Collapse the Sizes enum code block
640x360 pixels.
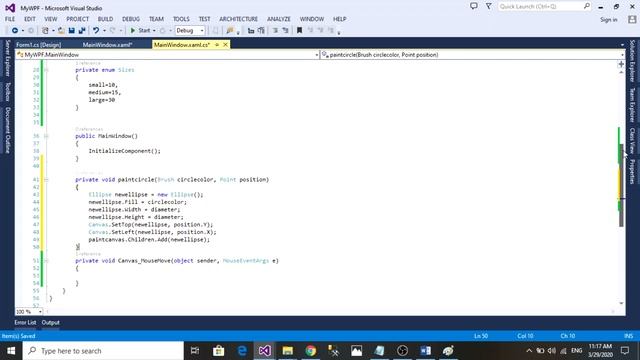(x=46, y=70)
